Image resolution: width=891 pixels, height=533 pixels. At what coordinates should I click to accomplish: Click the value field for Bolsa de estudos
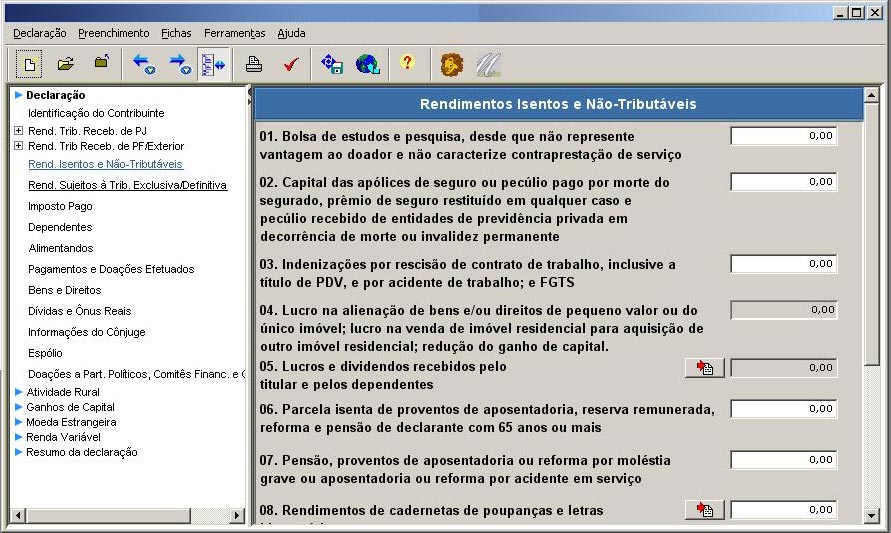[x=783, y=136]
